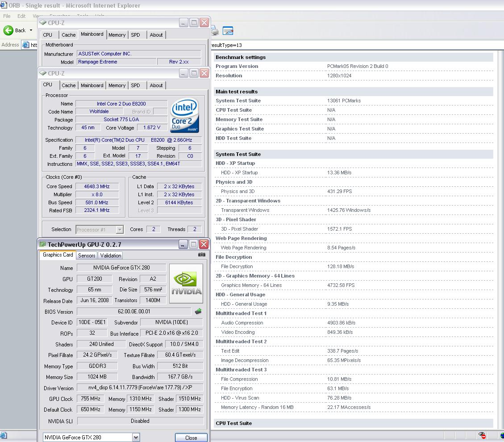Open the File menu
This screenshot has height=442, width=504.
tap(7, 16)
